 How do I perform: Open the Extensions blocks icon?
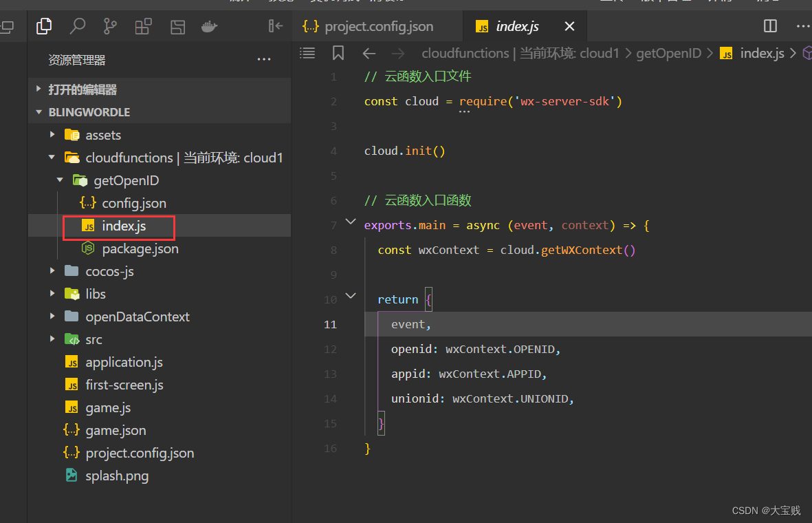[x=143, y=26]
